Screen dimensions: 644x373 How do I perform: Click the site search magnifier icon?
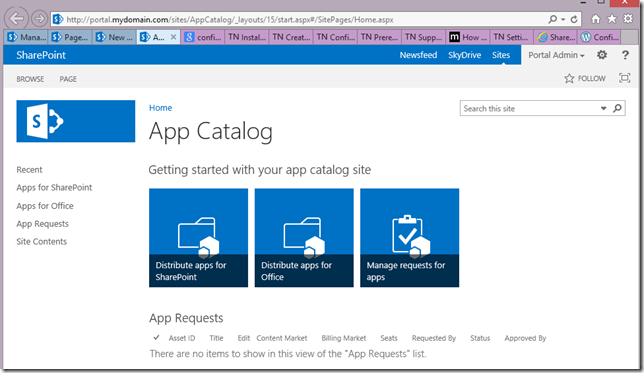(x=617, y=108)
